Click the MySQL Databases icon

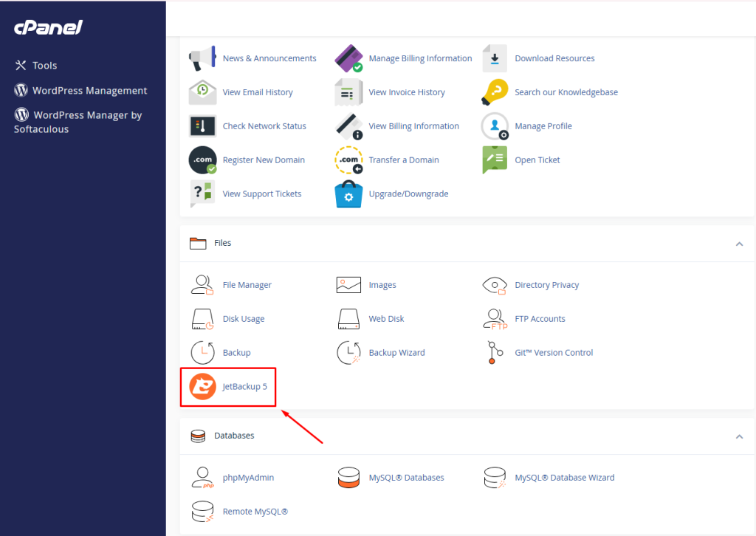tap(348, 478)
